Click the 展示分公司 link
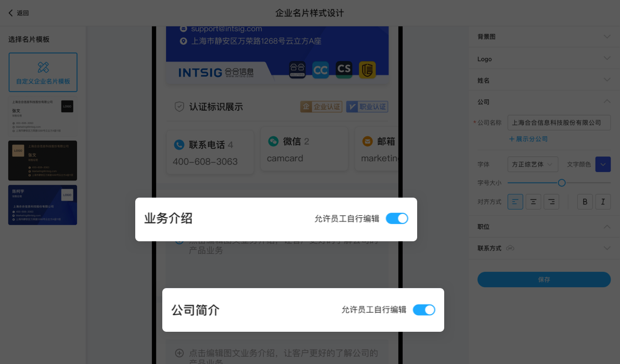The height and width of the screenshot is (364, 620). pyautogui.click(x=528, y=139)
